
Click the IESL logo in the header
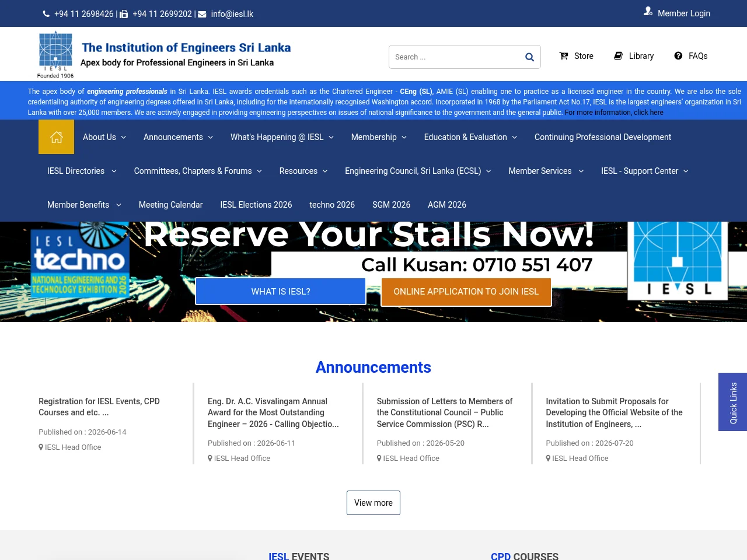coord(55,54)
